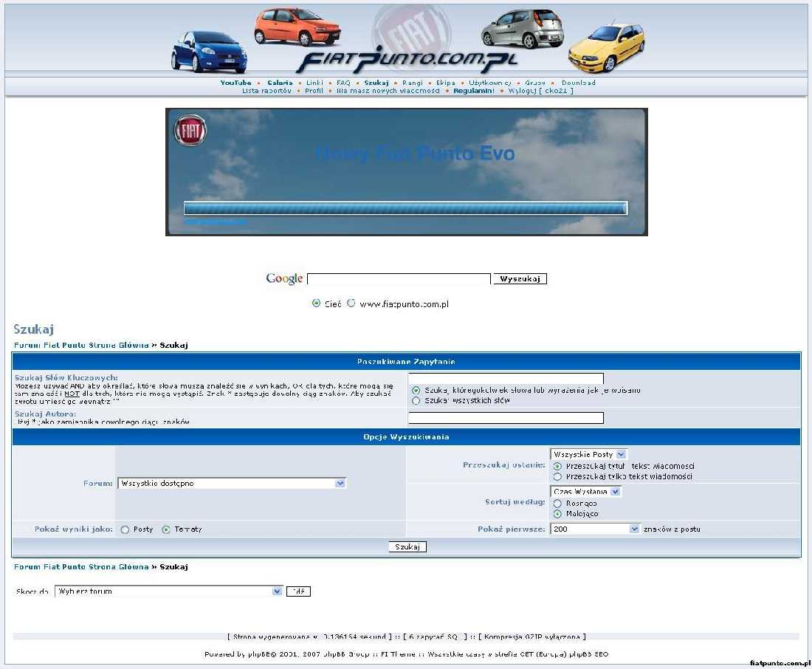Click the yellow Fiat Punto car image
This screenshot has width=812, height=669.
coord(606,48)
